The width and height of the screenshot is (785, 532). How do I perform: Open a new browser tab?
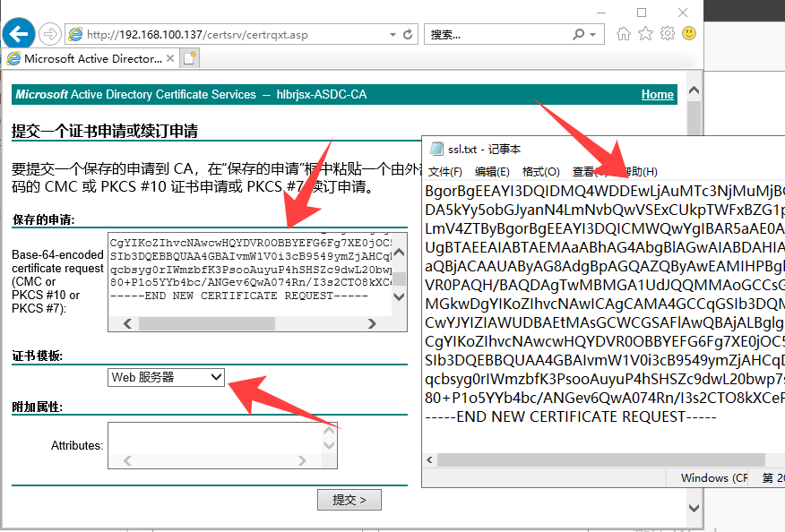[190, 58]
